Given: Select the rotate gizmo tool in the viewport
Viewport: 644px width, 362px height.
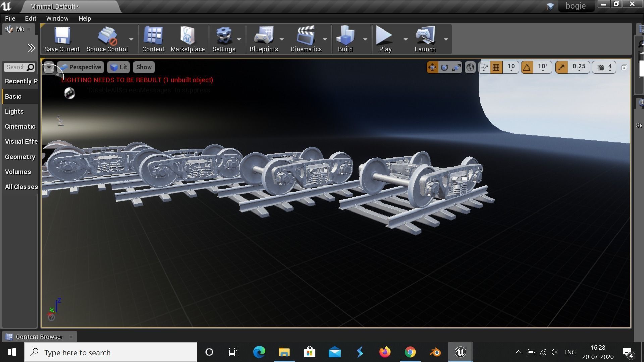Looking at the screenshot, I should (444, 67).
